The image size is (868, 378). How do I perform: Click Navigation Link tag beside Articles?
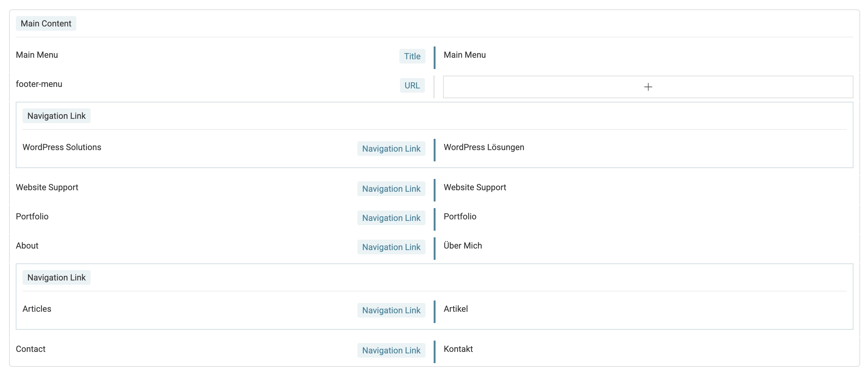pos(391,310)
